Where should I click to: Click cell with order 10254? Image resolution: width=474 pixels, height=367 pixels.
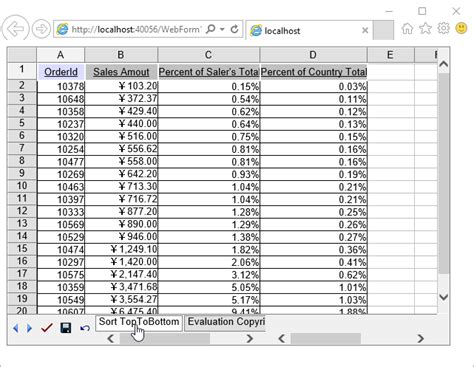coord(61,149)
